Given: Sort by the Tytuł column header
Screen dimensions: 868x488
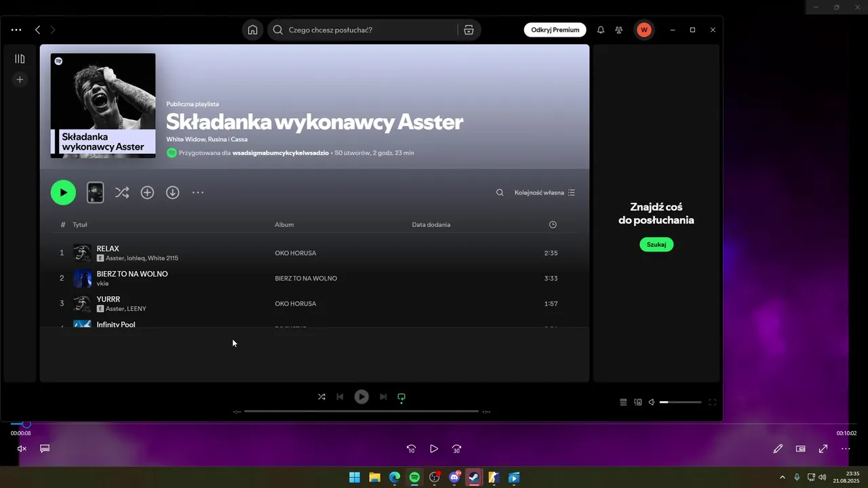Looking at the screenshot, I should click(80, 224).
